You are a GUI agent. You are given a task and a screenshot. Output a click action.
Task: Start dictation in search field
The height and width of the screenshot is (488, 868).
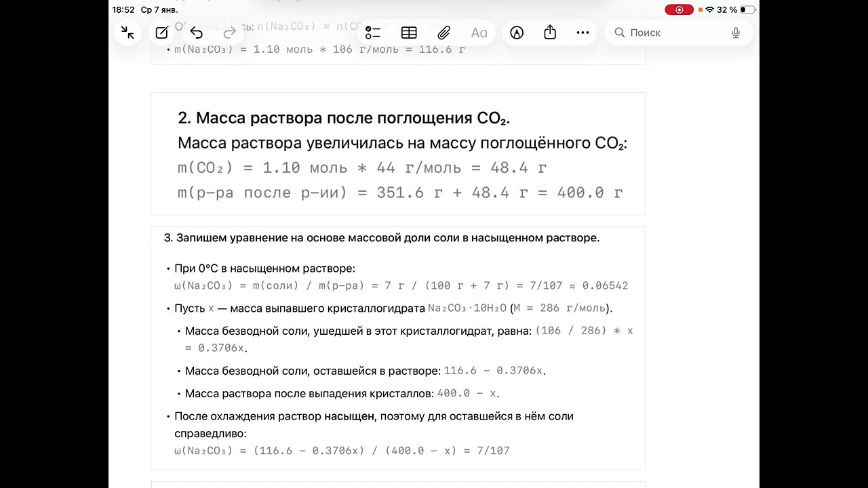[736, 33]
